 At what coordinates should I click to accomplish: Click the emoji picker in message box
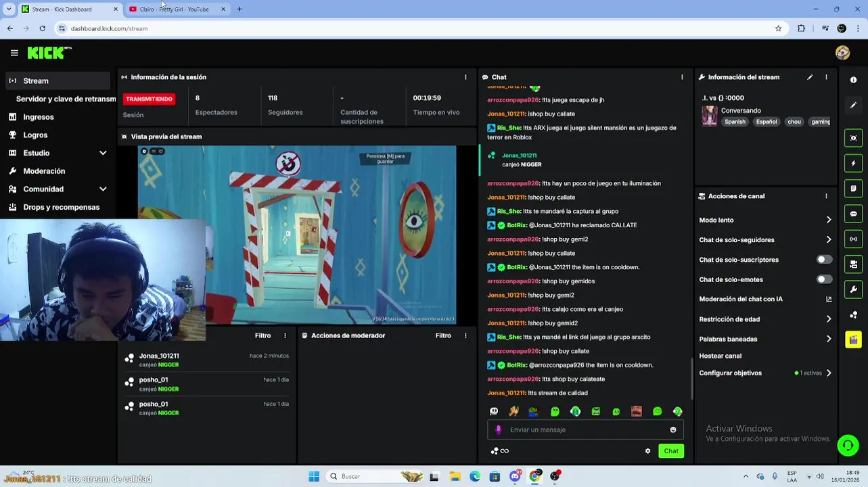tap(673, 430)
